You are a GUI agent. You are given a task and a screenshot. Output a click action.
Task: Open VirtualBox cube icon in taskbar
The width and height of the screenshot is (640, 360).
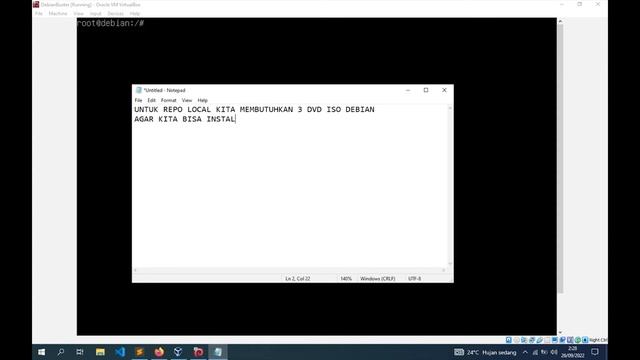tap(178, 352)
